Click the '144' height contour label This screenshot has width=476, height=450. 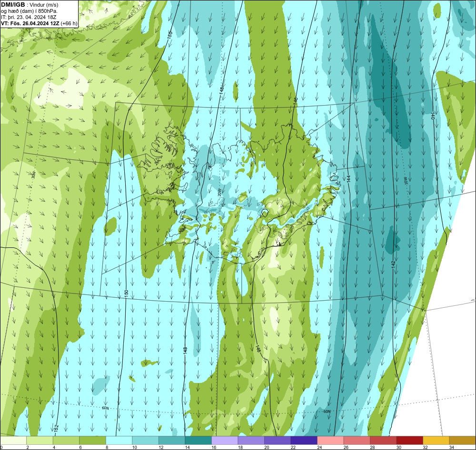click(349, 179)
